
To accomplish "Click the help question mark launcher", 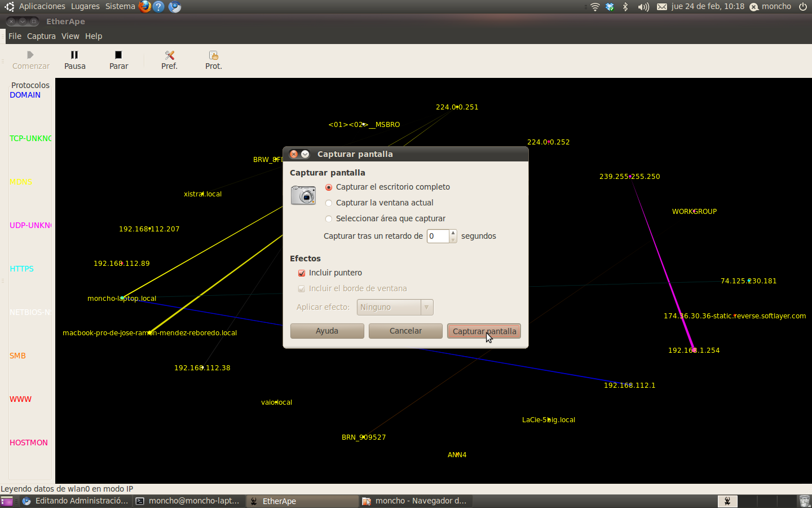I will 159,7.
